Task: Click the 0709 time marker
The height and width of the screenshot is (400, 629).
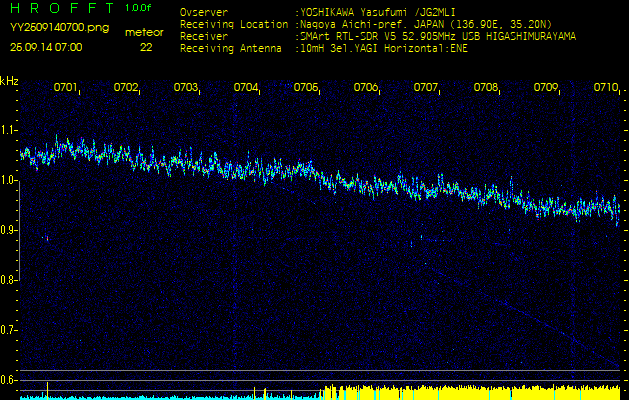Action: (546, 88)
